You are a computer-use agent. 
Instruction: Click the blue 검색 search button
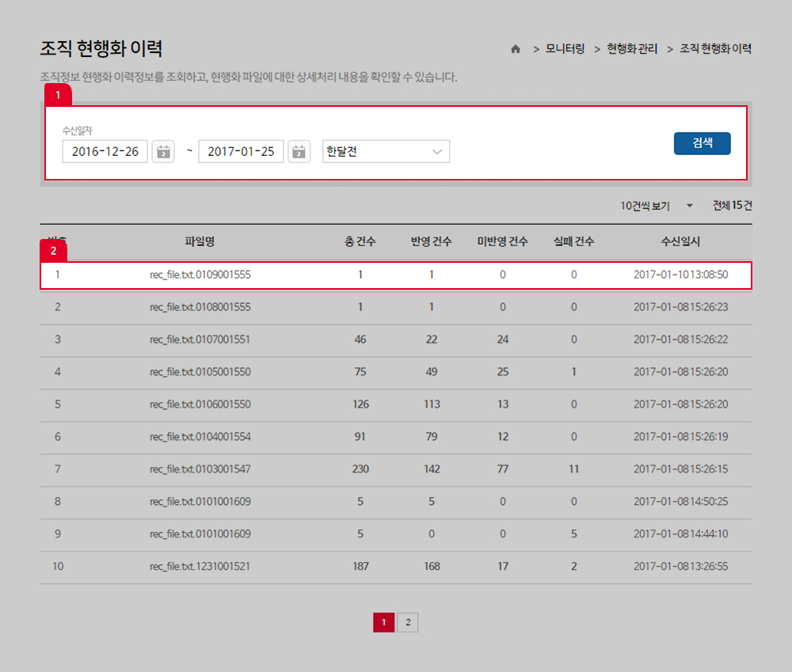tap(702, 143)
